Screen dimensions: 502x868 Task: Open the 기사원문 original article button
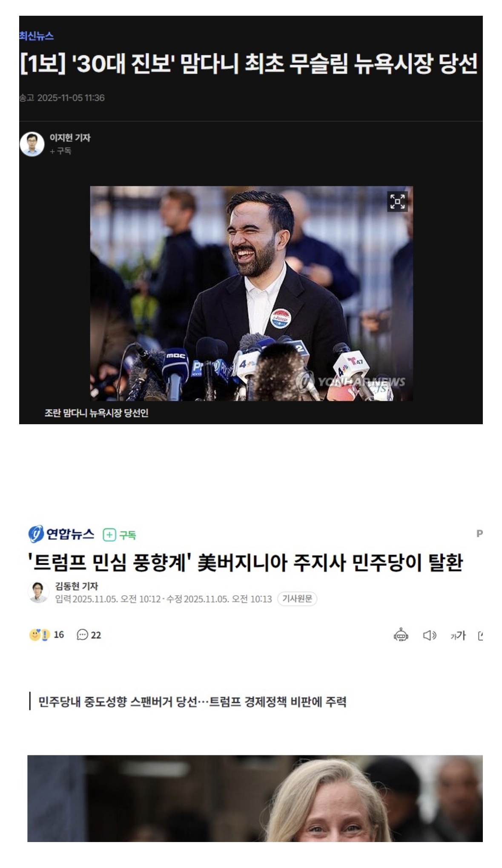(x=297, y=599)
